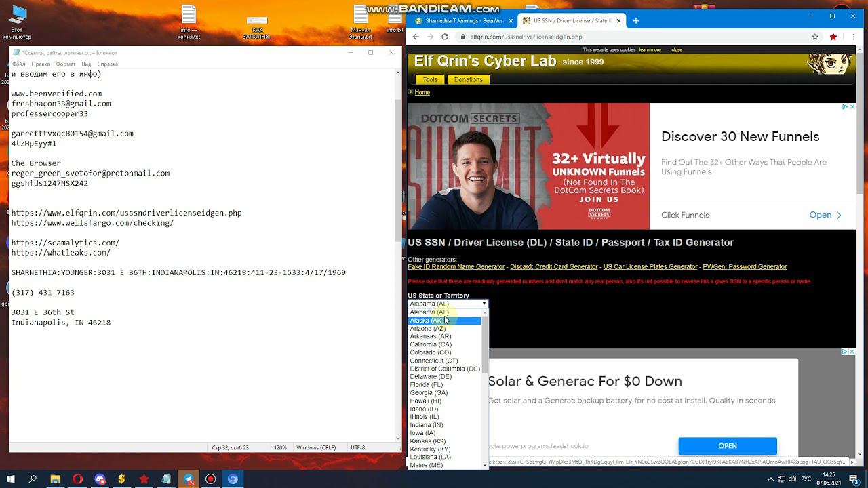Choose Alaska (AK) from the state list

(444, 321)
